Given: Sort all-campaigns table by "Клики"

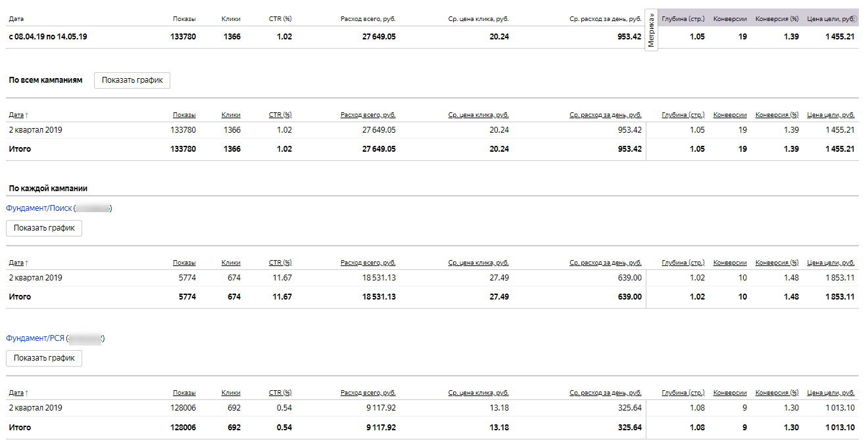Looking at the screenshot, I should tap(231, 115).
